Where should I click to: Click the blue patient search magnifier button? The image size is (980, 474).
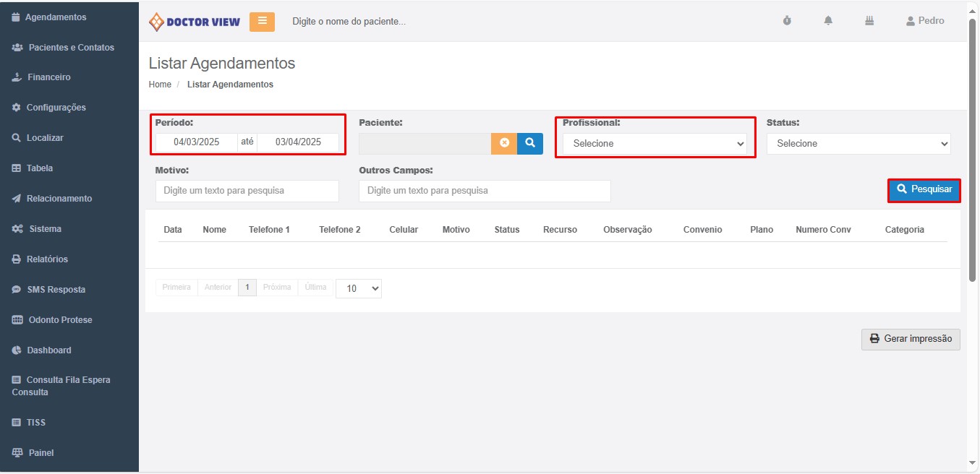pyautogui.click(x=530, y=143)
